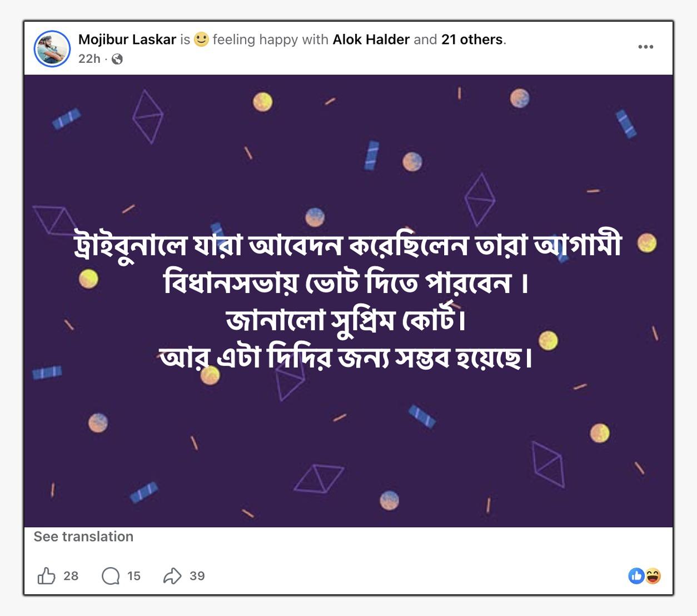Screen dimensions: 697x616
Task: Open Alok Halder's profile link
Action: click(371, 39)
